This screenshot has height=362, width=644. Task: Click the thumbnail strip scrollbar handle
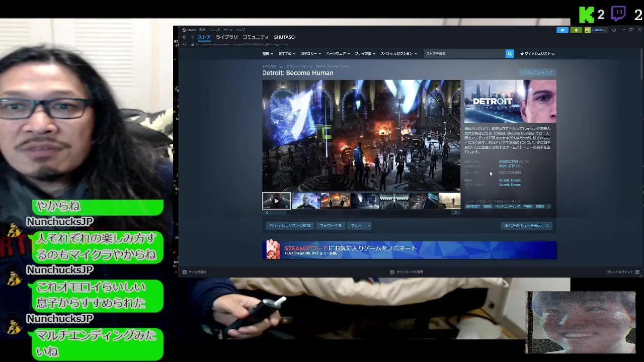278,213
